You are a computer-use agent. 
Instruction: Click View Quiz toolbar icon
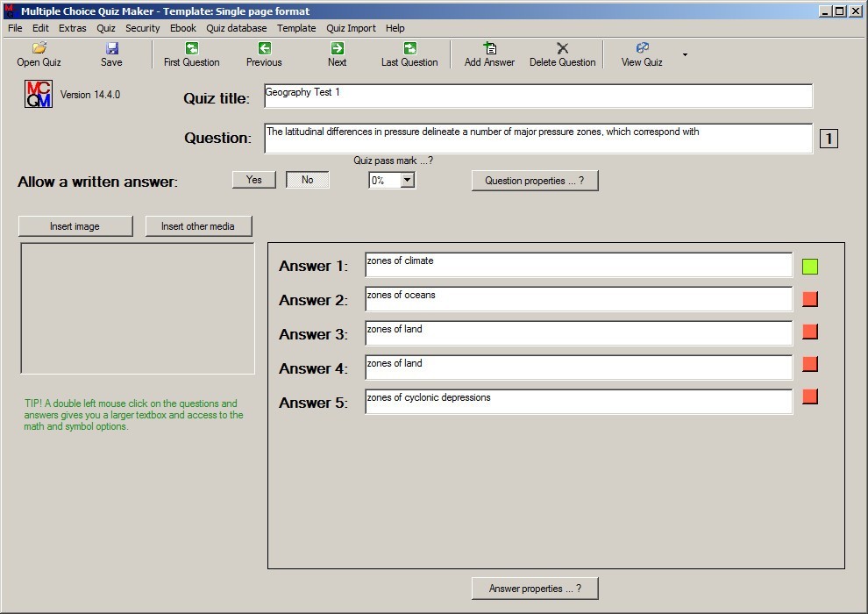pos(642,48)
